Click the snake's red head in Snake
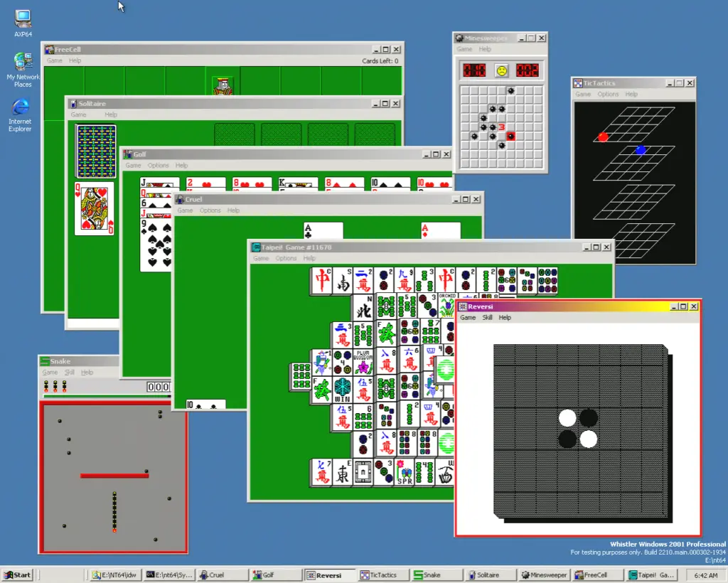The width and height of the screenshot is (728, 583). coord(114,530)
